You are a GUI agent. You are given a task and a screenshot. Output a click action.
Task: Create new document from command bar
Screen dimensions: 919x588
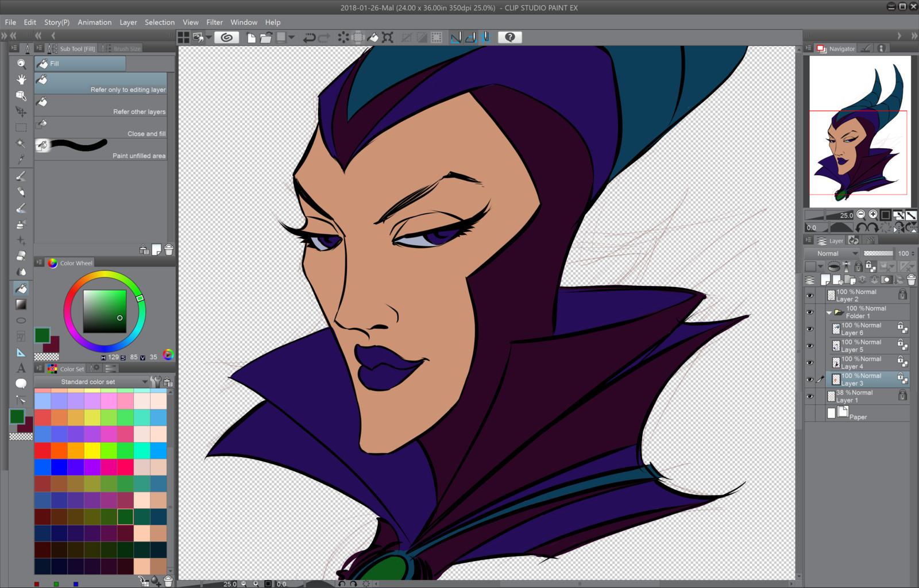coord(251,37)
